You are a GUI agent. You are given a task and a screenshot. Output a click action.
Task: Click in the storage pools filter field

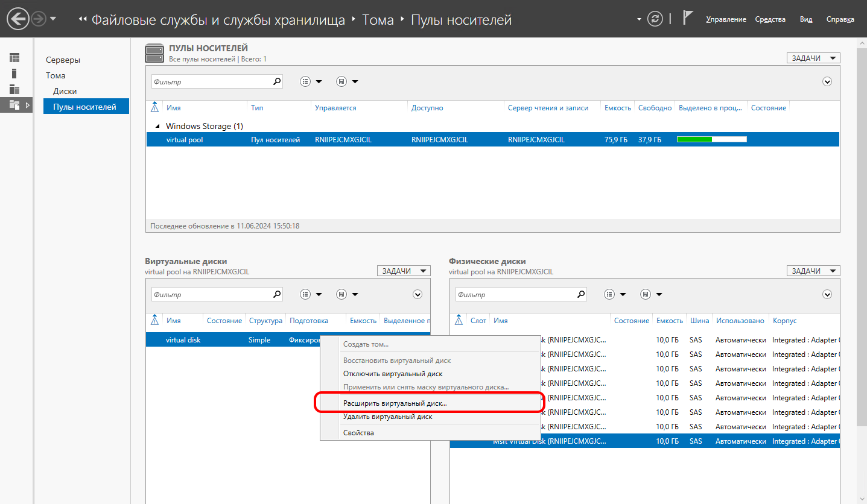211,81
